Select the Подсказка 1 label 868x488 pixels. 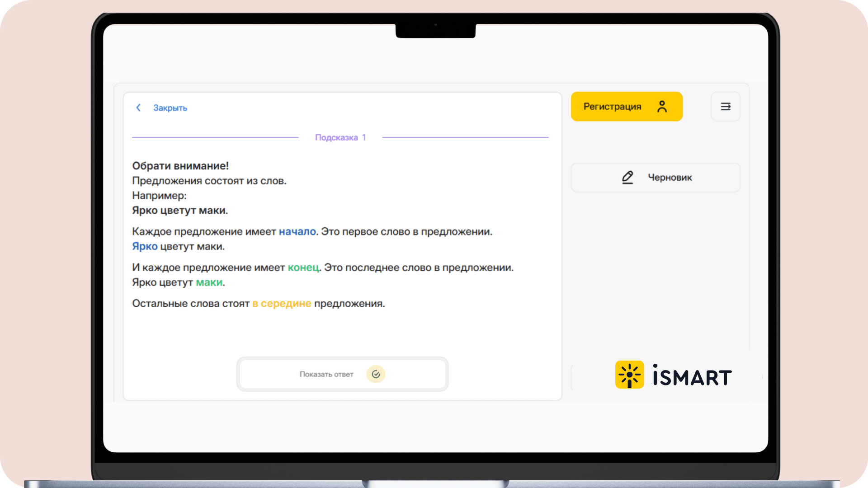point(340,137)
